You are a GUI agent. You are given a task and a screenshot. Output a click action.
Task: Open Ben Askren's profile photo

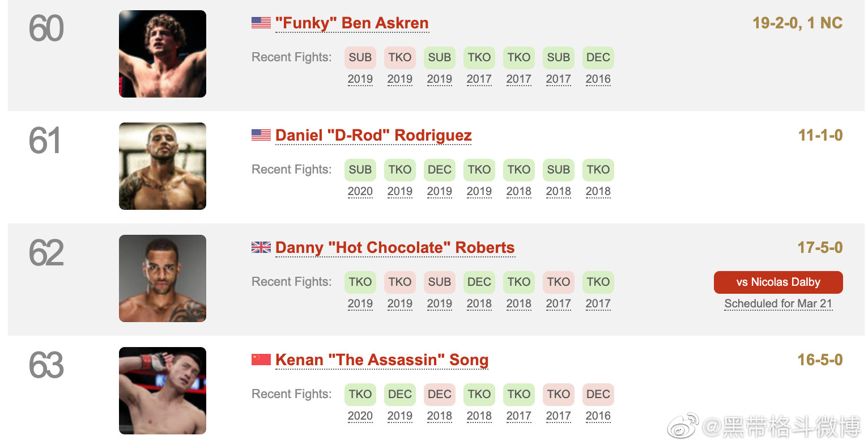[163, 54]
